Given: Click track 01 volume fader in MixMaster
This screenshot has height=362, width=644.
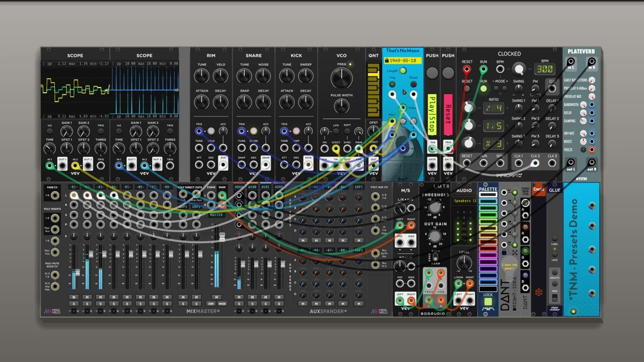Looking at the screenshot, I should [x=77, y=272].
